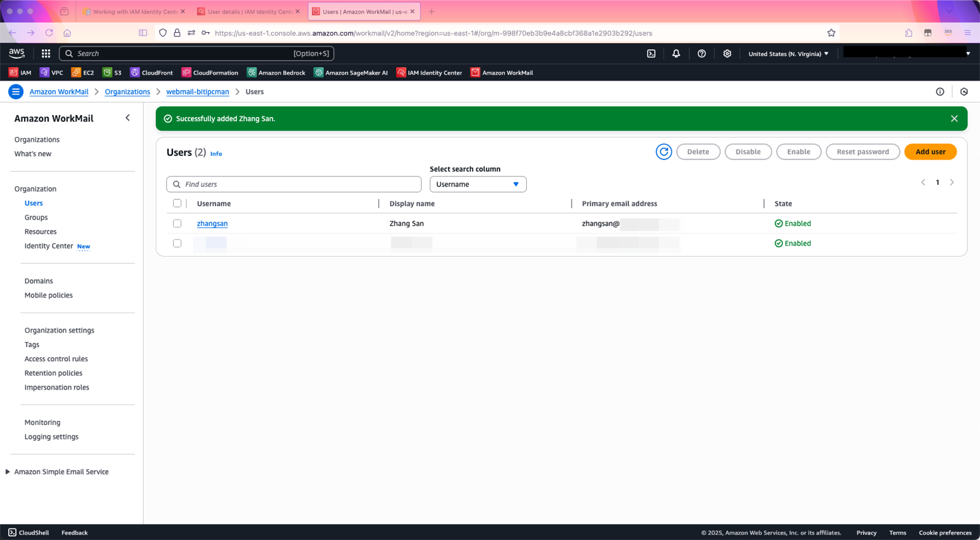Focus the AWS console Search box
This screenshot has width=980, height=540.
(196, 53)
